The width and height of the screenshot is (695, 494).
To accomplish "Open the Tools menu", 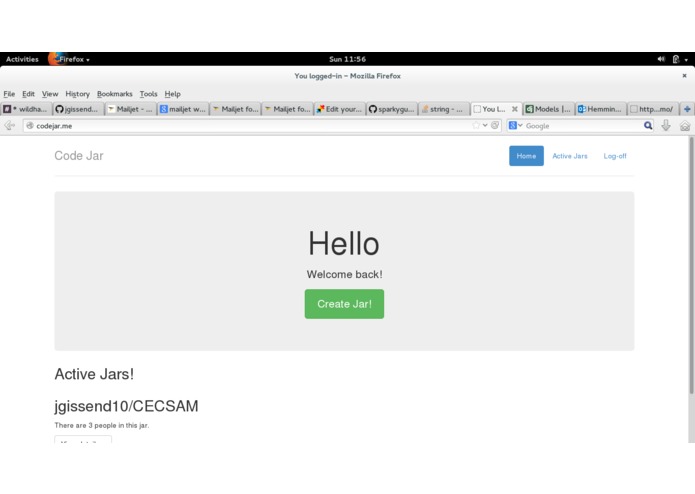I will [x=148, y=94].
